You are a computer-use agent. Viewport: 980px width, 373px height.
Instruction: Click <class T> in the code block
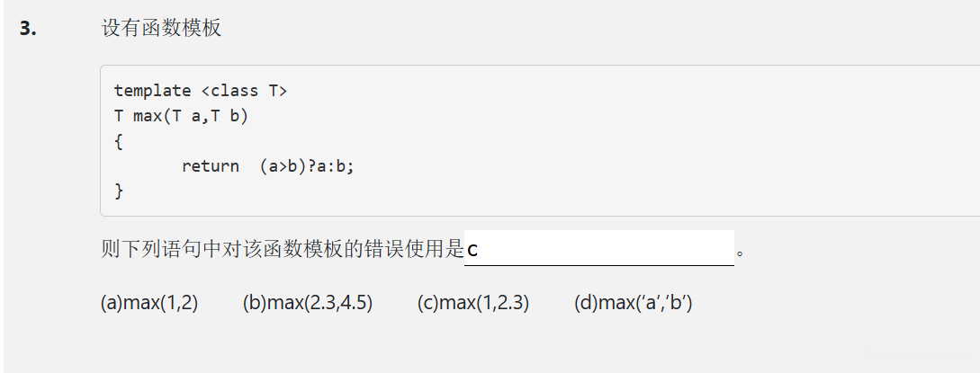coord(244,91)
